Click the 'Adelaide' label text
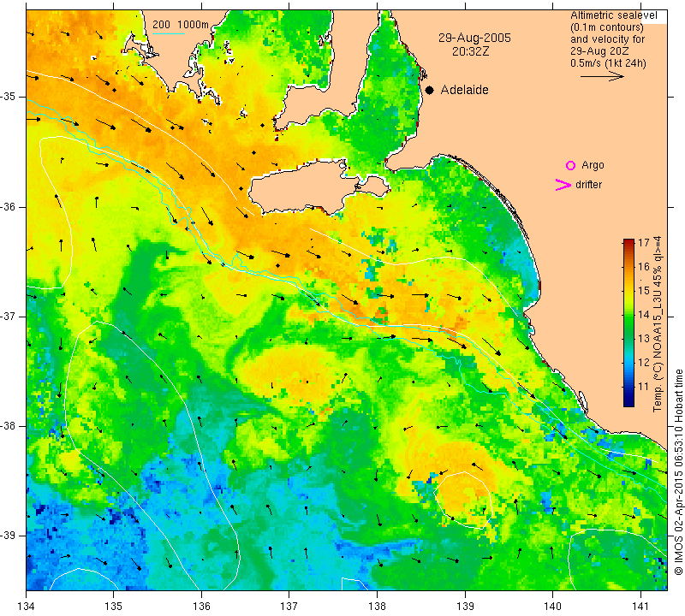 464,90
